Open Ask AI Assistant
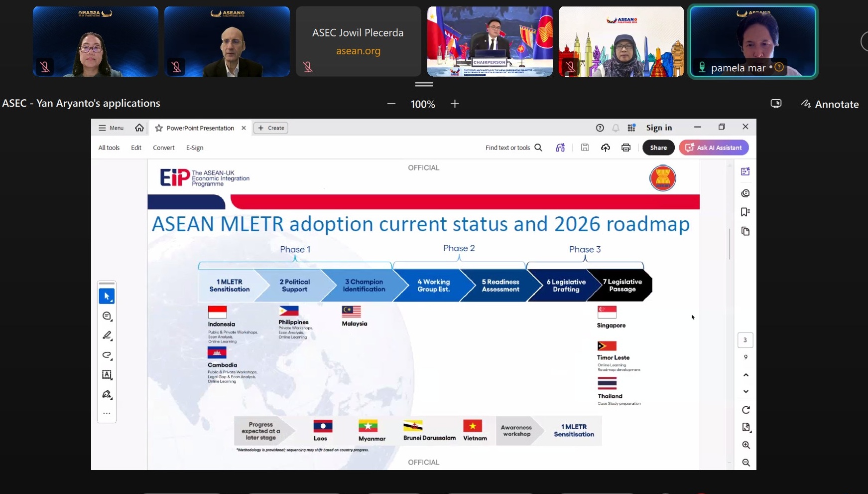Screen dimensions: 868x494 click(x=714, y=148)
